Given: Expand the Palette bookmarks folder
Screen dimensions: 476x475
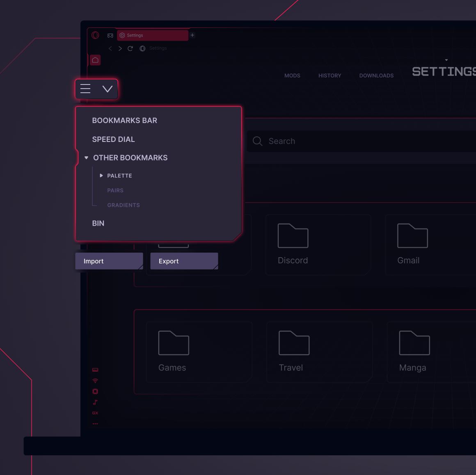Looking at the screenshot, I should [101, 176].
